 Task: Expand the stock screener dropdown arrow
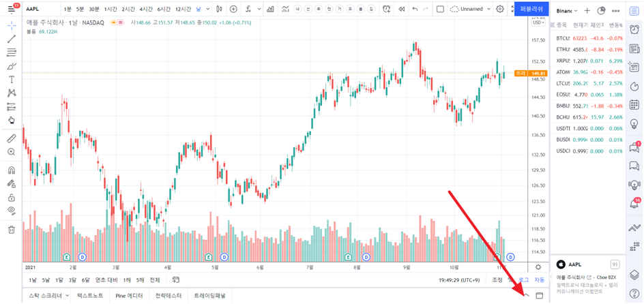pyautogui.click(x=68, y=296)
